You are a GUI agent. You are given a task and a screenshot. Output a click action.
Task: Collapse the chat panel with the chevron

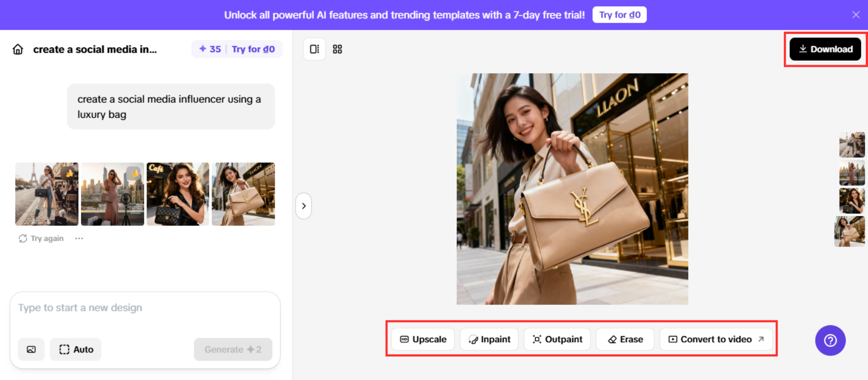(x=304, y=206)
